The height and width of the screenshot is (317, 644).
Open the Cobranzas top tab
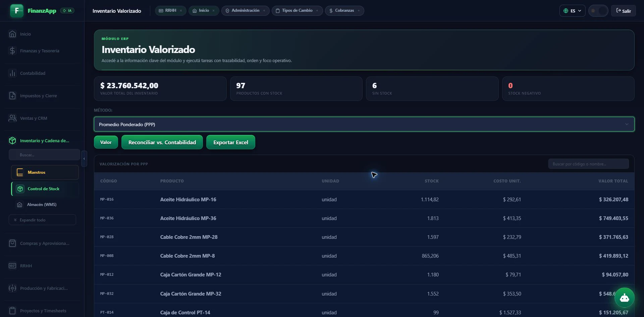pos(344,11)
